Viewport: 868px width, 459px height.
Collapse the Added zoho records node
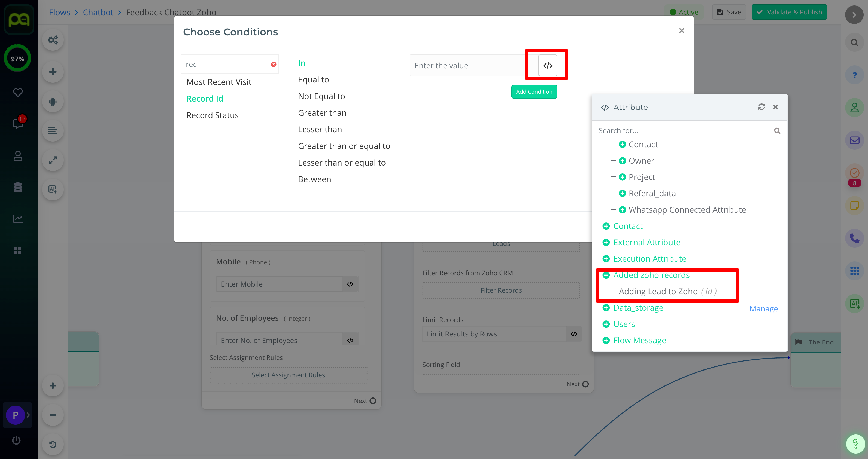pyautogui.click(x=606, y=275)
